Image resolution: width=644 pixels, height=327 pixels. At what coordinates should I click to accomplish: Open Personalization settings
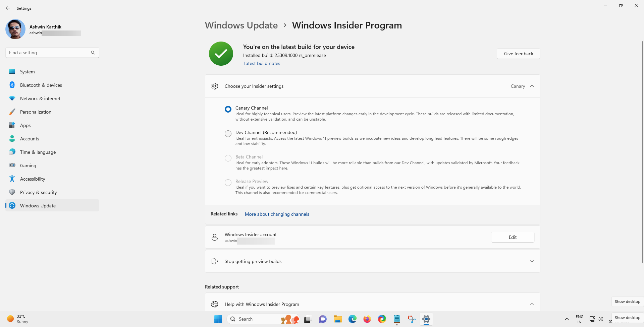[x=52, y=112]
